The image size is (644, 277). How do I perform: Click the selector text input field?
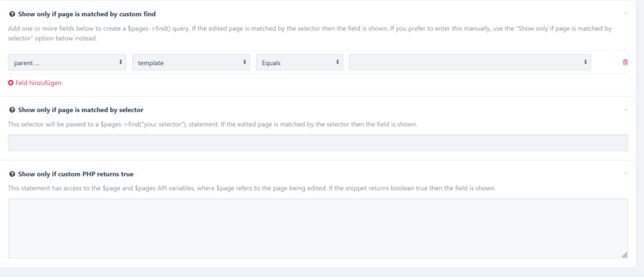[x=318, y=142]
